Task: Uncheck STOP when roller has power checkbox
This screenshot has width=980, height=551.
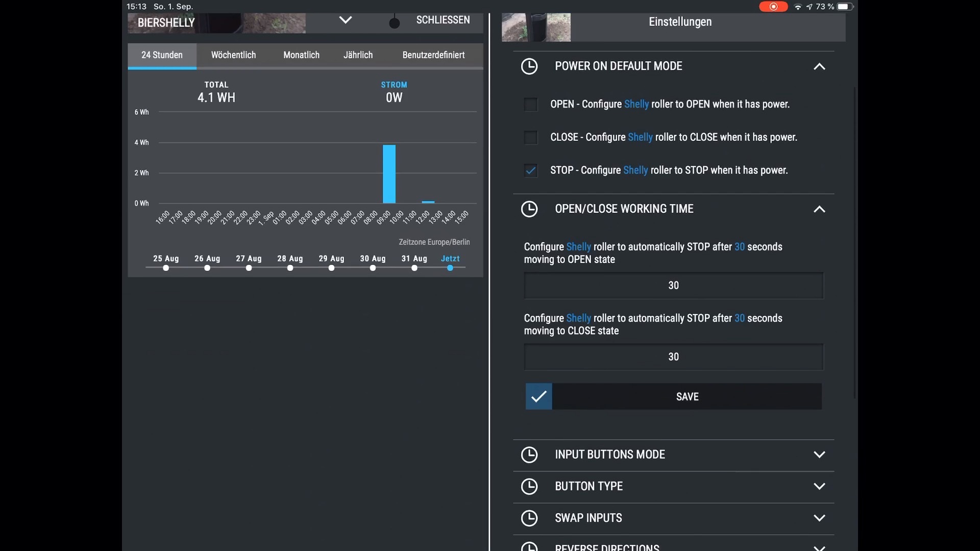Action: 531,170
